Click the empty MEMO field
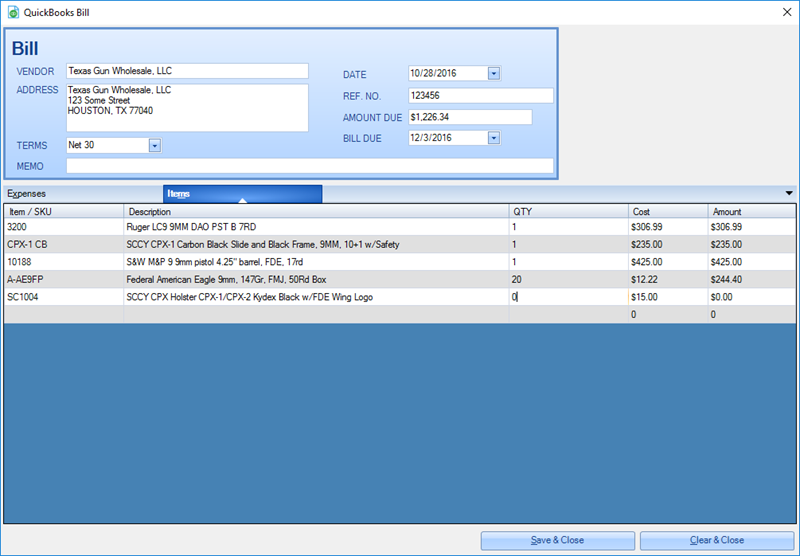Viewport: 800px width, 556px height. [x=310, y=166]
